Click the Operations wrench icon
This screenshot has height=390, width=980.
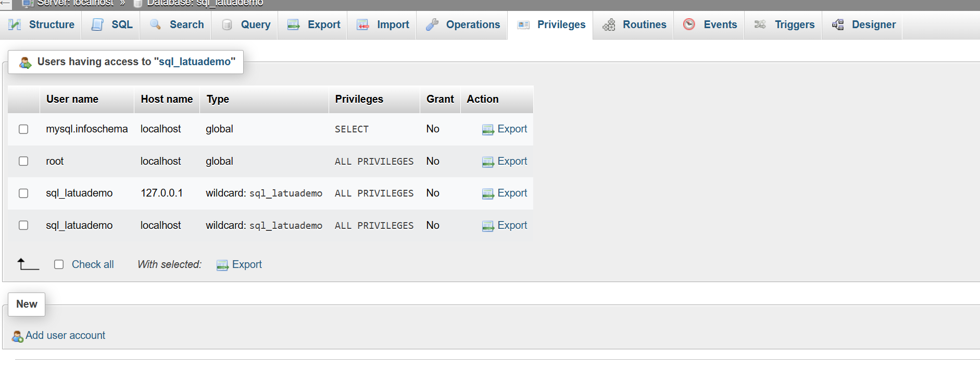432,25
